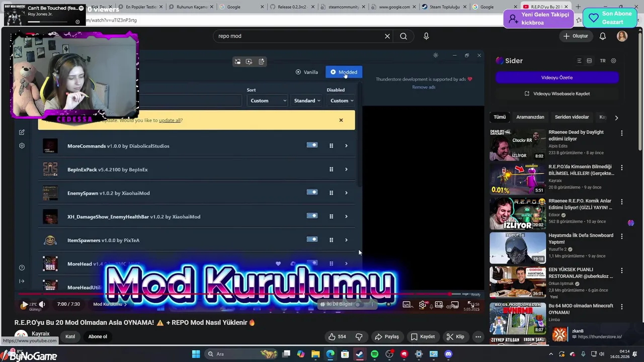
Task: Select the Tümü filter chip
Action: (x=500, y=117)
